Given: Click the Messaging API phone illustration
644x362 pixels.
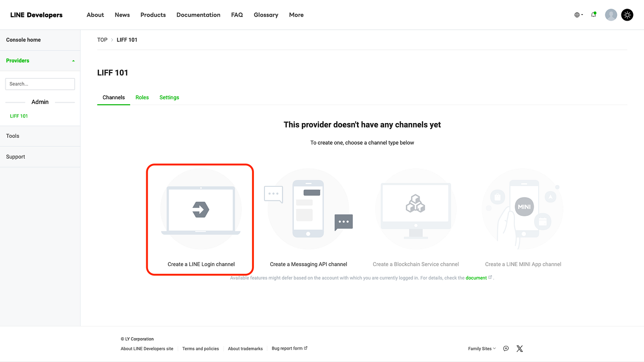Looking at the screenshot, I should point(308,209).
